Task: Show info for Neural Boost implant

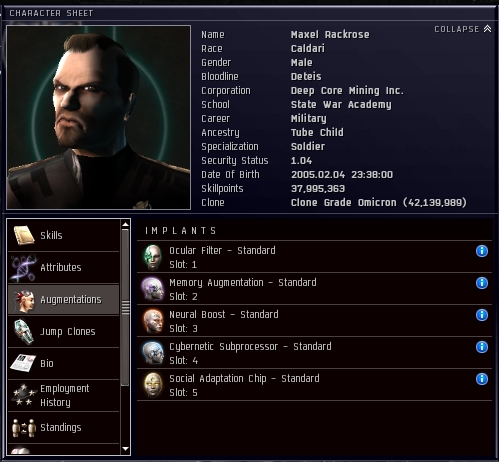Action: coord(482,315)
